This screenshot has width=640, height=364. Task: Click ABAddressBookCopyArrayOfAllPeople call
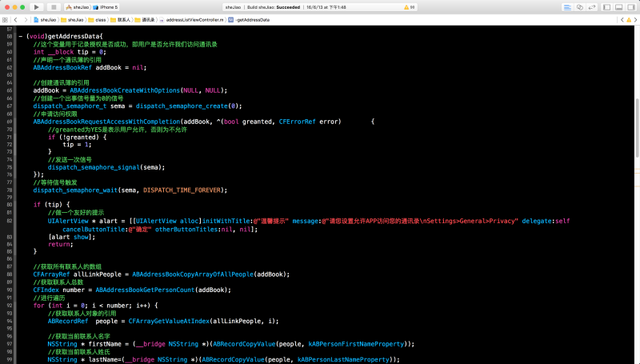193,274
